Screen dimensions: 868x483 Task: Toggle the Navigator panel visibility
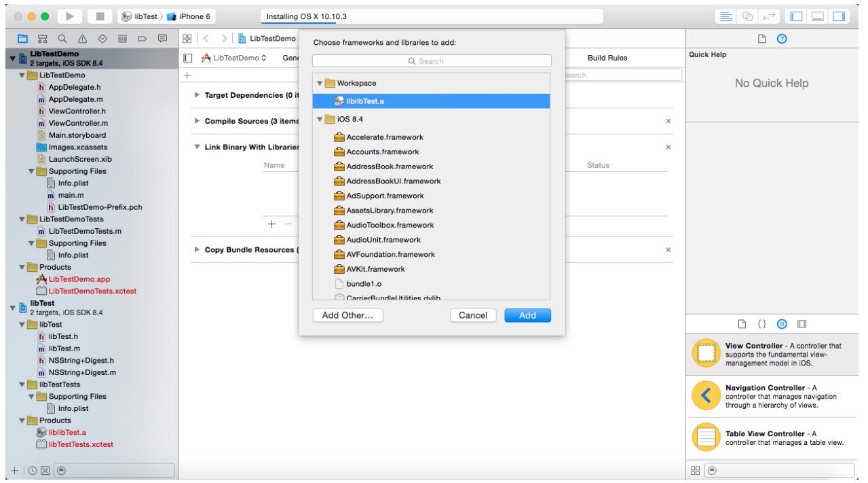[x=797, y=16]
